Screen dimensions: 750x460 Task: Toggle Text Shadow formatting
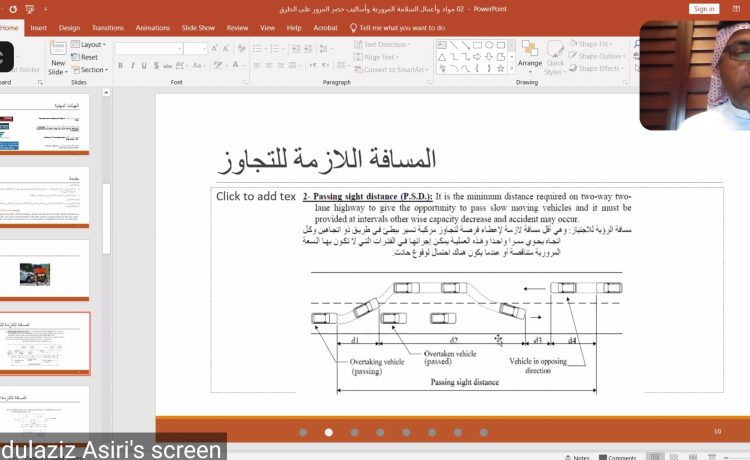click(x=156, y=66)
